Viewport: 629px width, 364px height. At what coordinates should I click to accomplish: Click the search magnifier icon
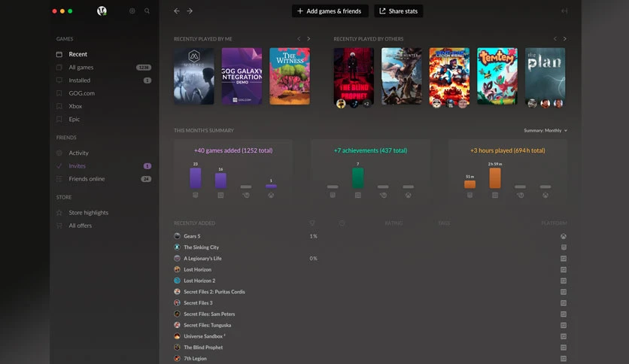pyautogui.click(x=147, y=11)
